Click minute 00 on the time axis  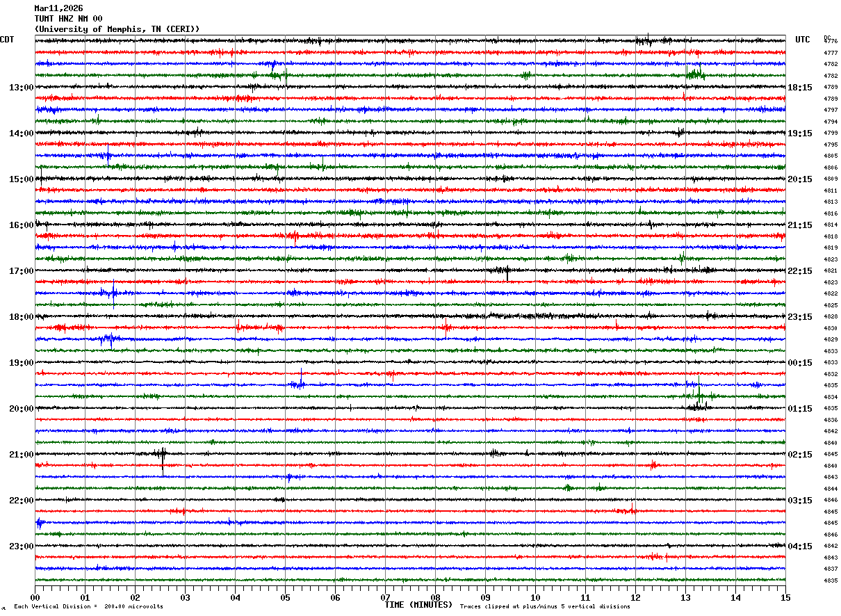click(x=35, y=597)
